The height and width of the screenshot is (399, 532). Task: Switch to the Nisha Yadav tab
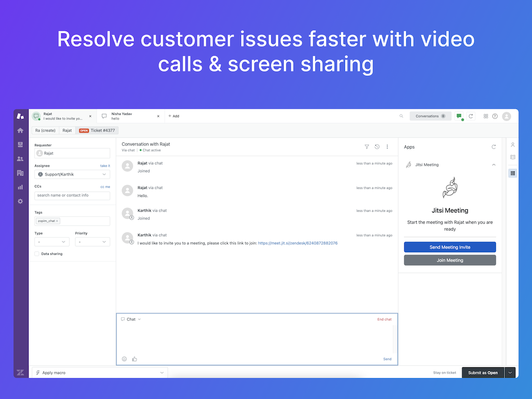coord(130,116)
